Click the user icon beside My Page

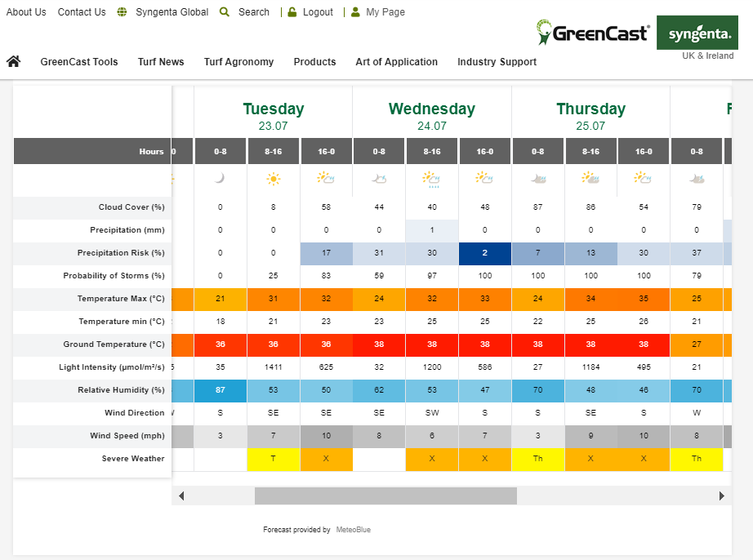pos(355,12)
